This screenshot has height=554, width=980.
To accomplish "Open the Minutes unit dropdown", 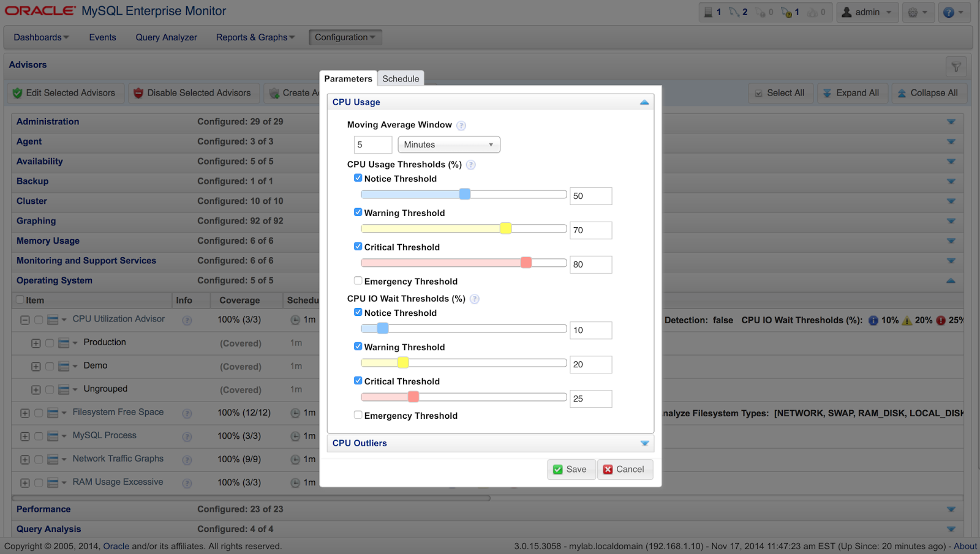I will 449,144.
